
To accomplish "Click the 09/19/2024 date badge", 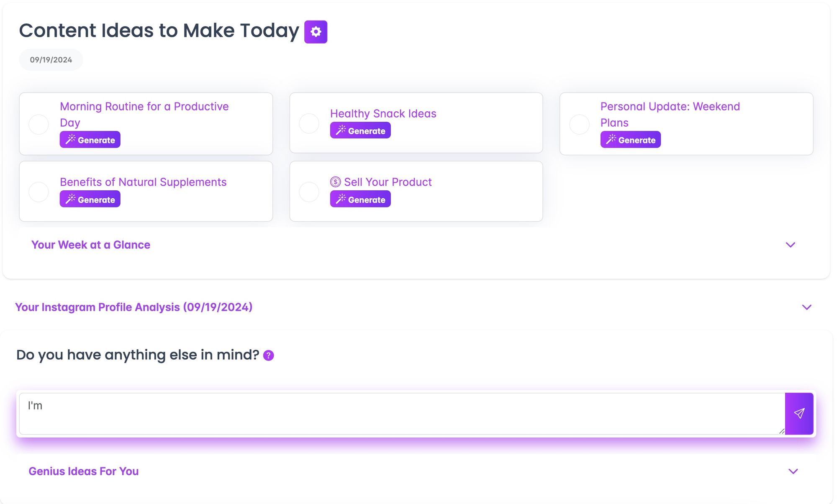I will [x=51, y=60].
